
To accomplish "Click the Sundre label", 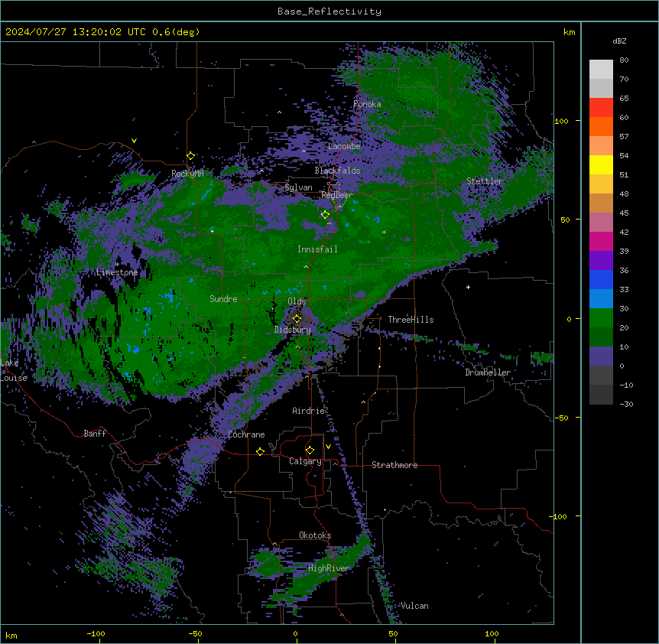I will (223, 299).
